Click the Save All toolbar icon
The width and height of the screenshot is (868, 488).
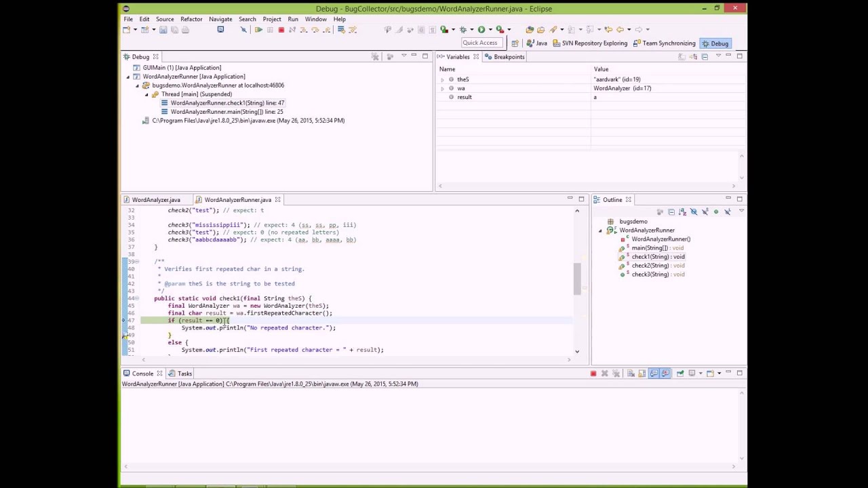coord(174,29)
